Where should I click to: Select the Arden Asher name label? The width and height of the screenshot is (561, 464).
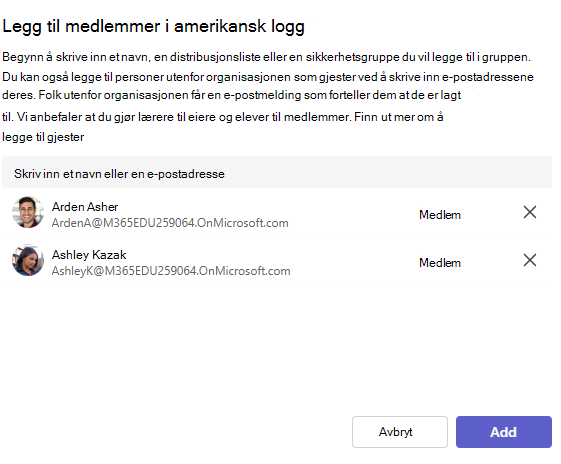pos(85,207)
